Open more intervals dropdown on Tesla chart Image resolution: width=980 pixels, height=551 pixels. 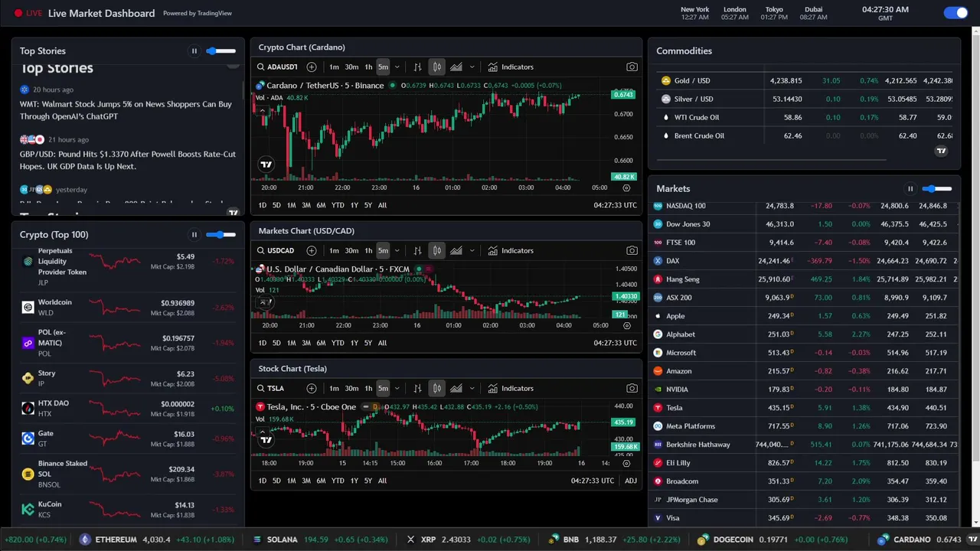tap(397, 389)
